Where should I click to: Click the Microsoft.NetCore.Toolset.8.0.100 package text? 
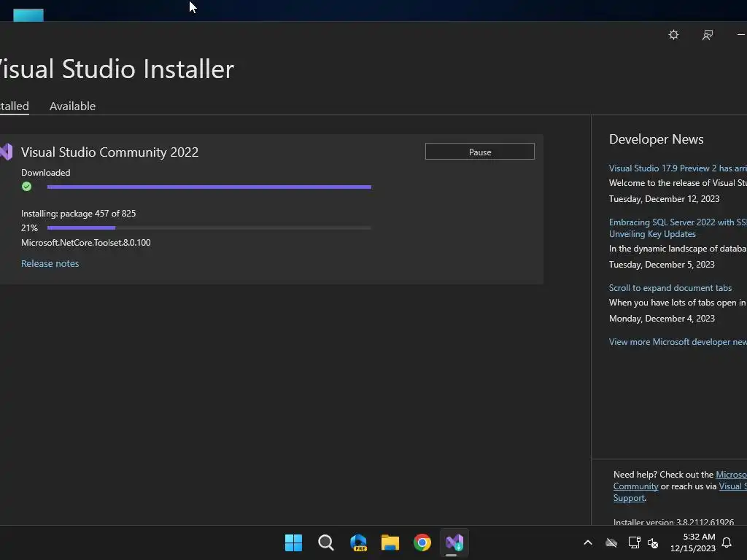86,242
